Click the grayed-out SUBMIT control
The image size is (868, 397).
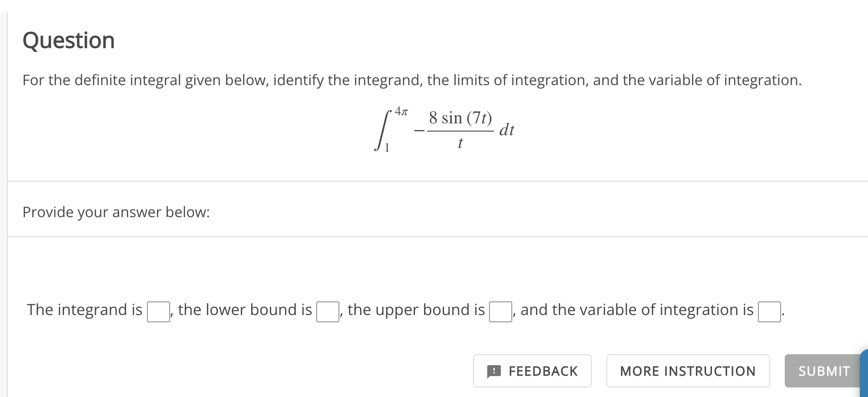click(x=823, y=371)
